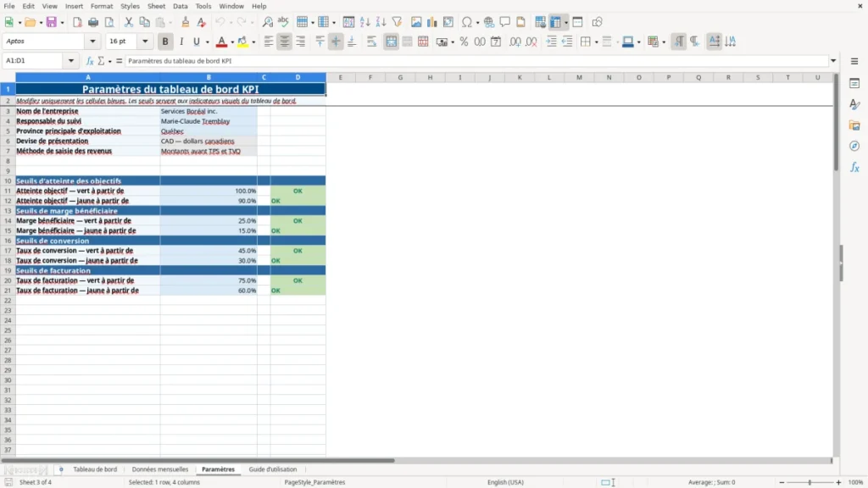Adjust the zoom slider handle
Viewport: 868px width, 488px height.
click(810, 482)
